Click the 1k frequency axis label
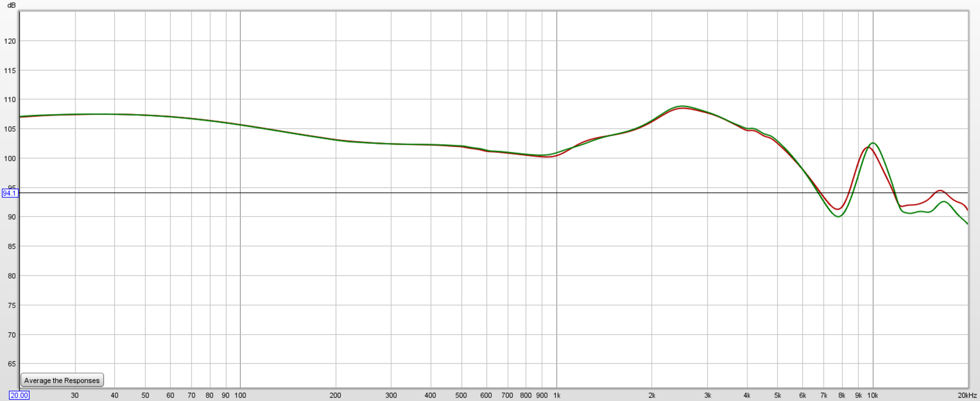The image size is (980, 401). tap(557, 395)
